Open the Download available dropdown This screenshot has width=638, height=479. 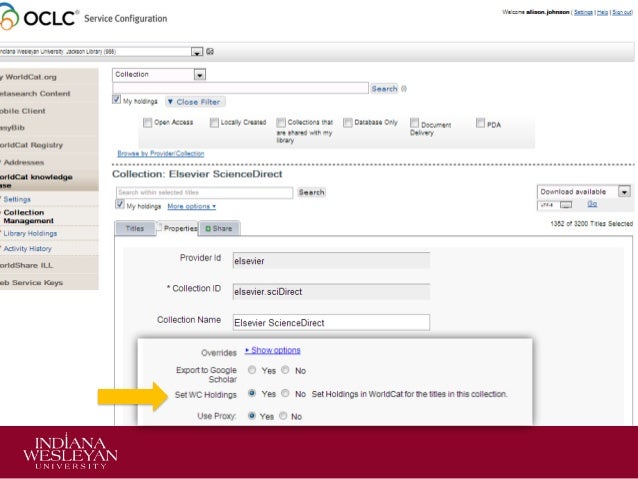624,191
